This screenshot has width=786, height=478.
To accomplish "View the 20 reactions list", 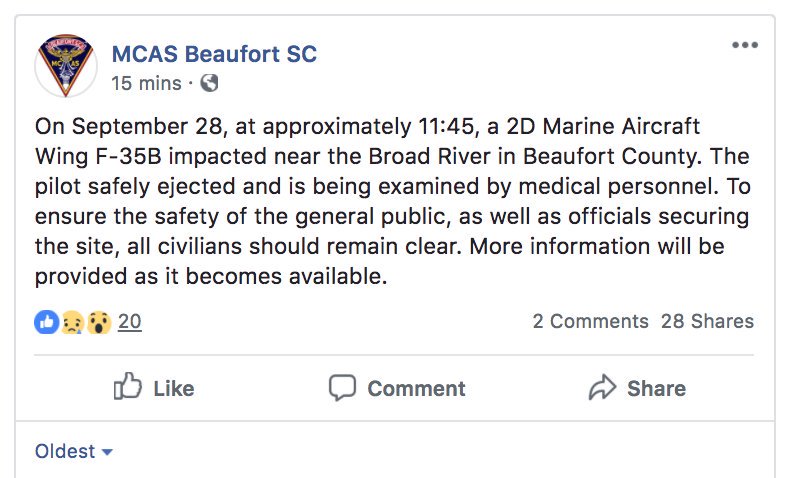I will click(129, 322).
